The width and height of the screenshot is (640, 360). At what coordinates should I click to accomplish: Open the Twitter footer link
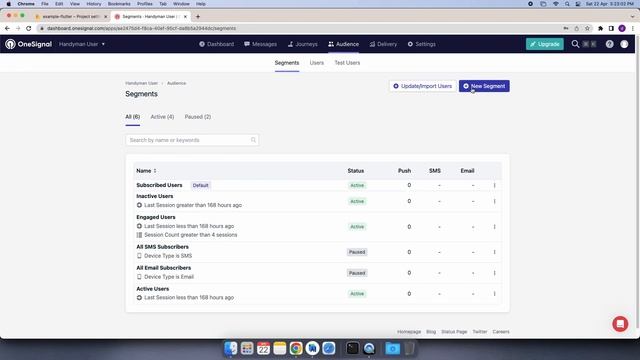click(x=480, y=332)
